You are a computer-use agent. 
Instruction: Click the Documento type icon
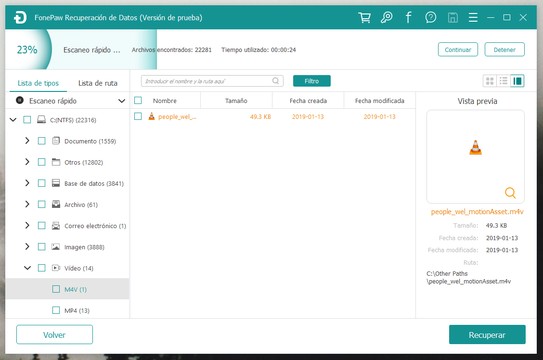coord(56,141)
